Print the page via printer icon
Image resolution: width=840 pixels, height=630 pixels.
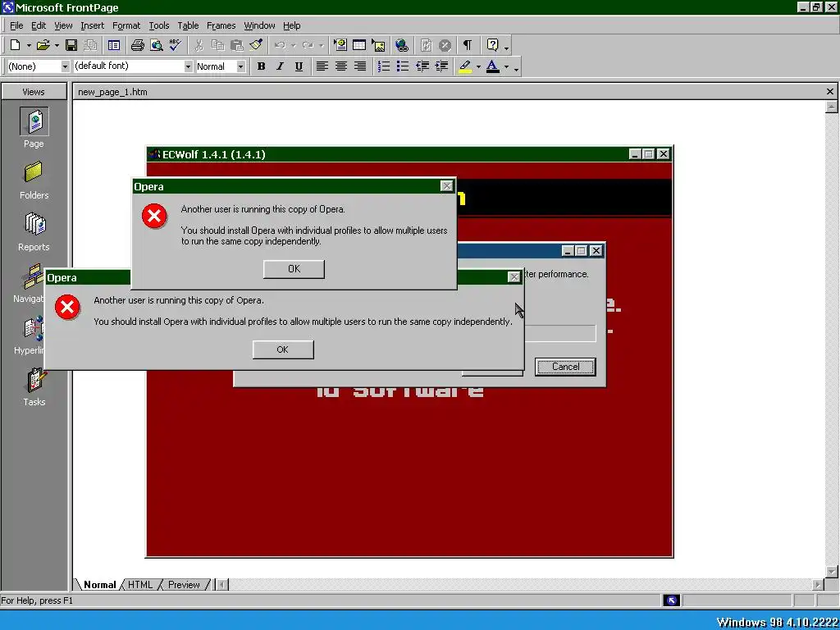tap(137, 46)
